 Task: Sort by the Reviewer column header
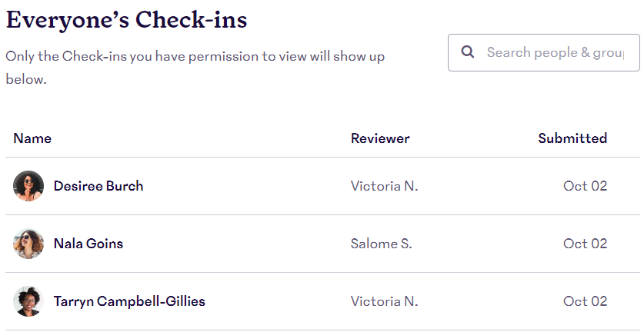[380, 138]
